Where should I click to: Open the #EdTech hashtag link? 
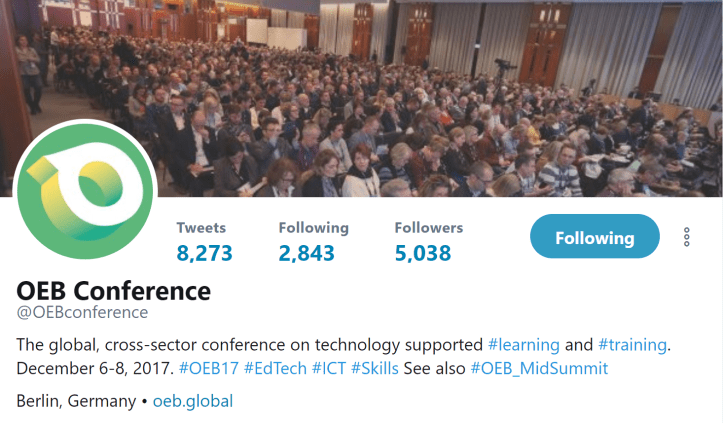pyautogui.click(x=275, y=369)
